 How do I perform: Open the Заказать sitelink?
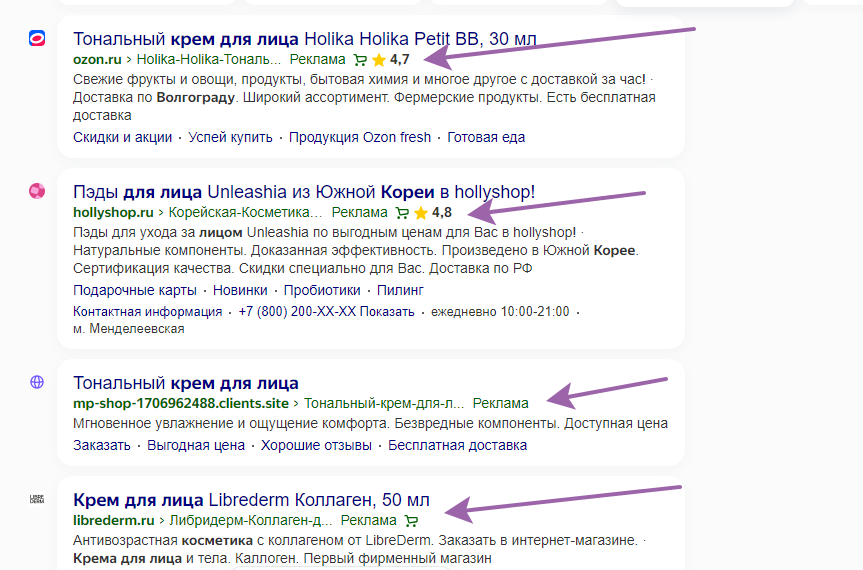tap(102, 445)
